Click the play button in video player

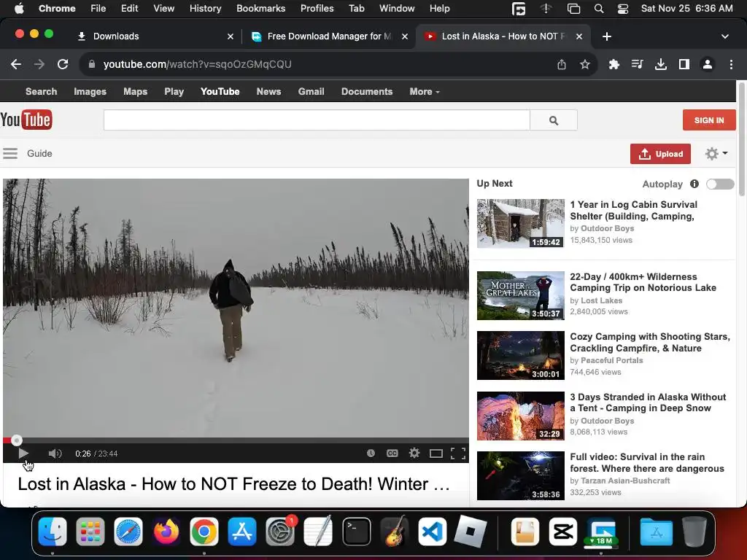[23, 454]
